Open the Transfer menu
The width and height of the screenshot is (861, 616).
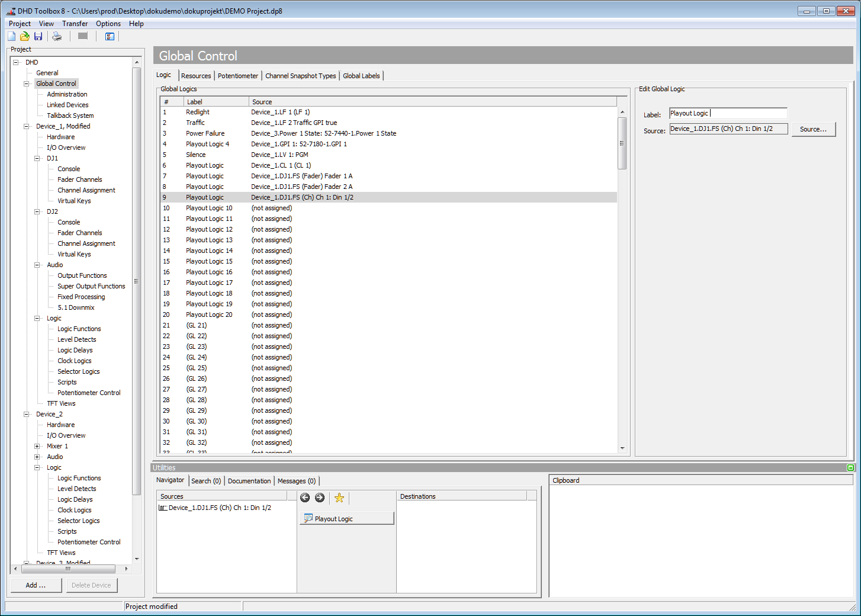(75, 23)
